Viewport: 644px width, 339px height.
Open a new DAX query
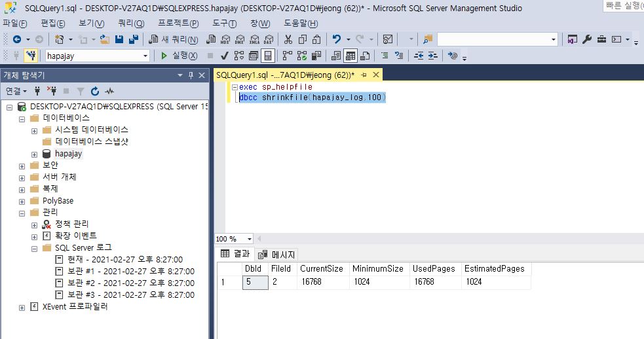(x=268, y=39)
